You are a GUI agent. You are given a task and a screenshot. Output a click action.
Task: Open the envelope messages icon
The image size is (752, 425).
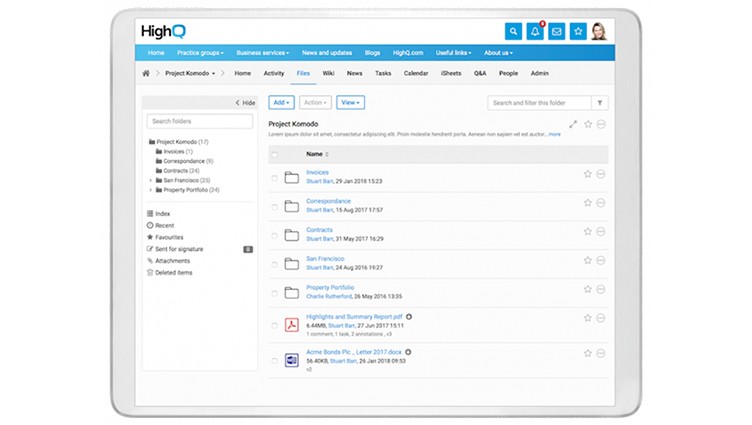point(556,32)
